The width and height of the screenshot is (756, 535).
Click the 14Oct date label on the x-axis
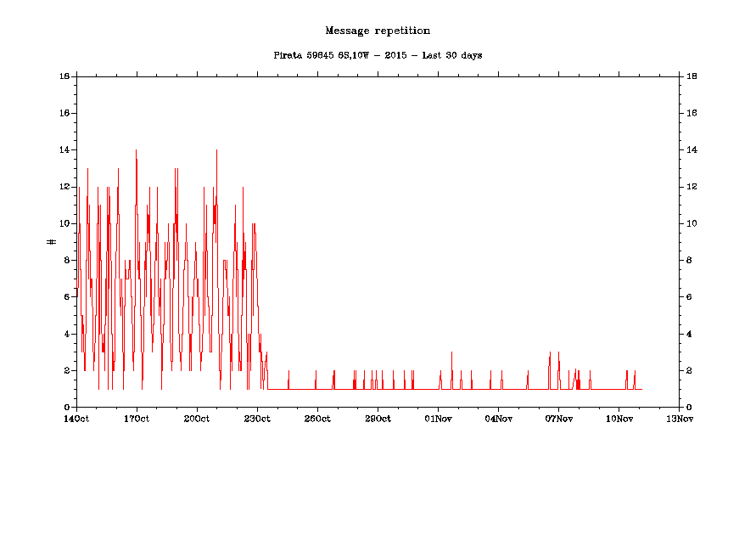click(x=76, y=418)
